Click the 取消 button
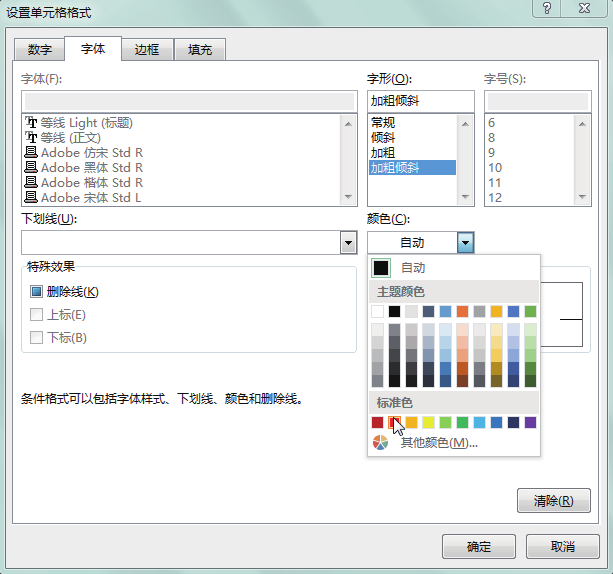 [x=563, y=546]
